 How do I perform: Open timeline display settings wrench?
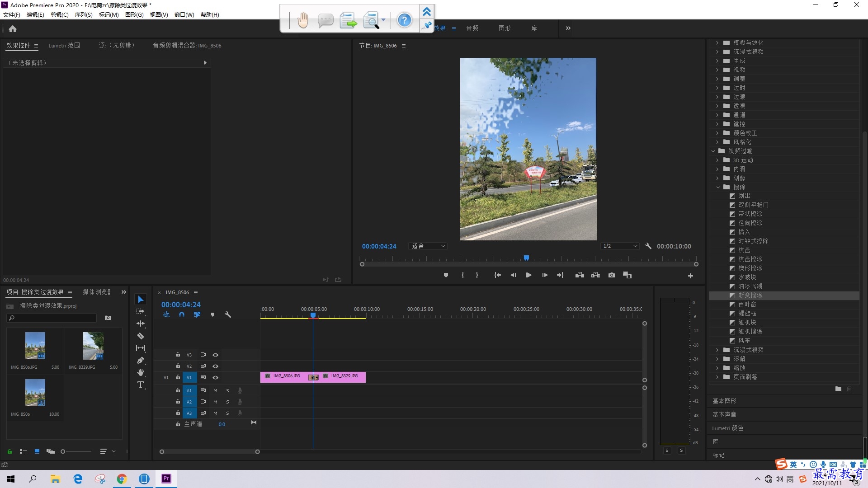[228, 314]
